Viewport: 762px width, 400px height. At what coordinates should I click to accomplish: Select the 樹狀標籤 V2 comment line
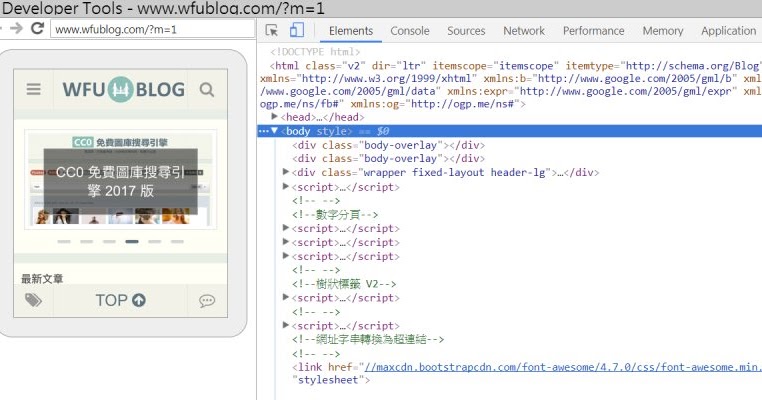click(344, 283)
